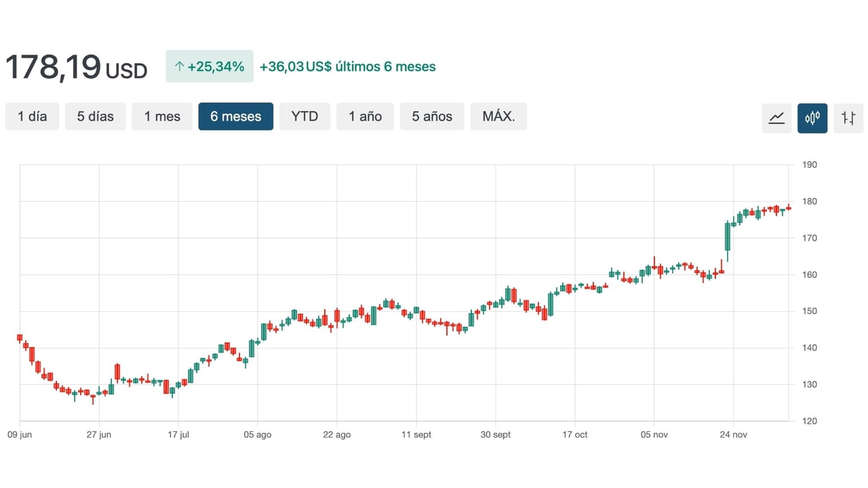The image size is (868, 488).
Task: Show the 1 mes price range
Action: coord(162,116)
